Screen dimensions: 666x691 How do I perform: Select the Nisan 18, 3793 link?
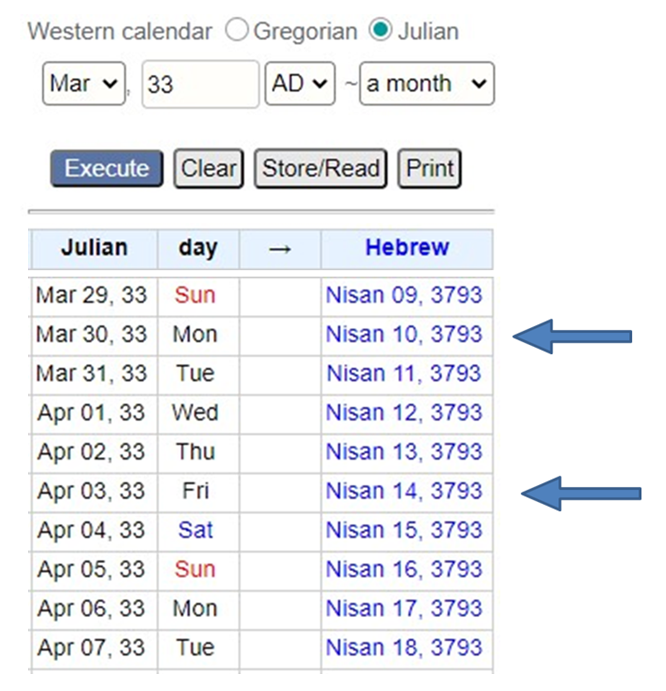point(404,648)
